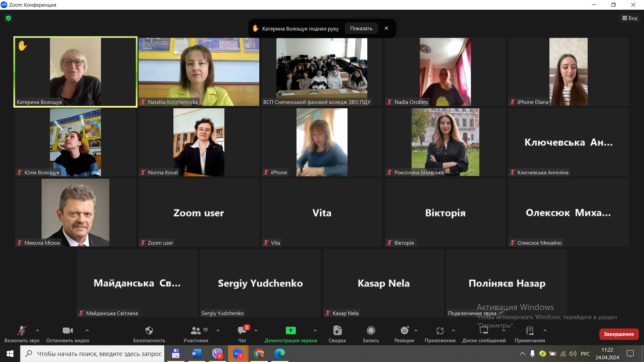644x362 pixels.
Task: Open the Приложения apps item
Action: click(440, 331)
